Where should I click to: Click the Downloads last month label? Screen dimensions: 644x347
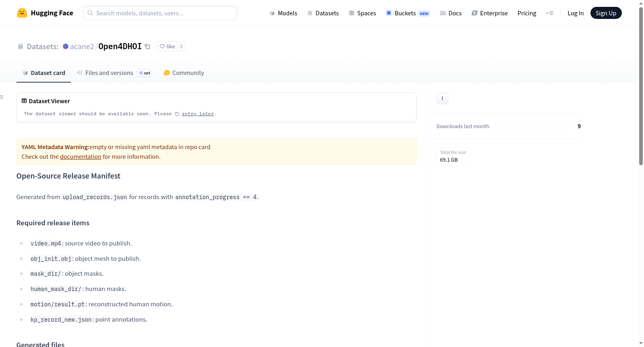(x=463, y=126)
